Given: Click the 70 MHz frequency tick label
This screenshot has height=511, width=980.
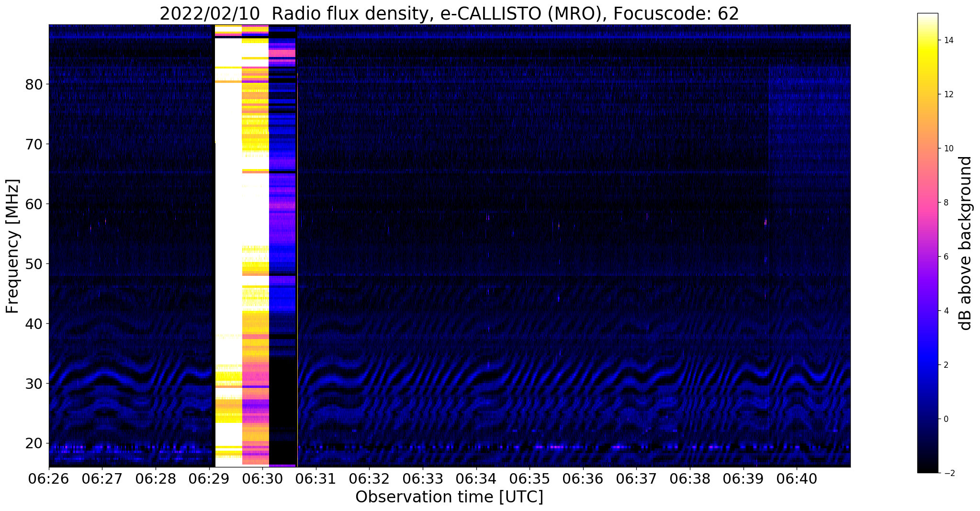Looking at the screenshot, I should pos(34,145).
